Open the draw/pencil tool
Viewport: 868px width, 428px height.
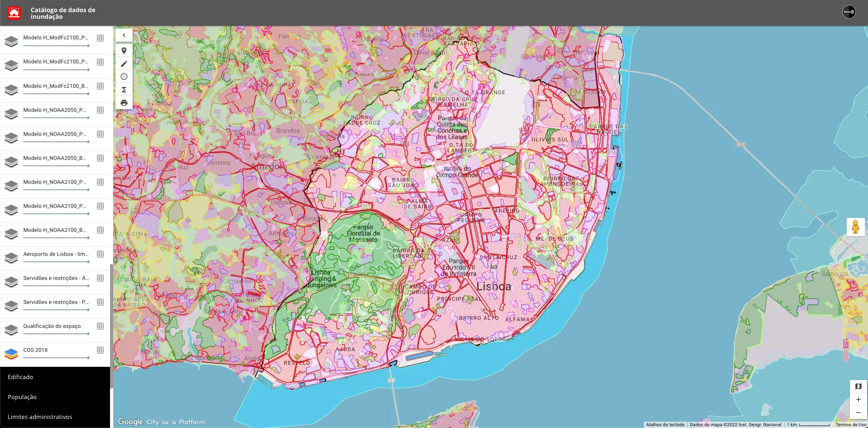click(x=124, y=63)
